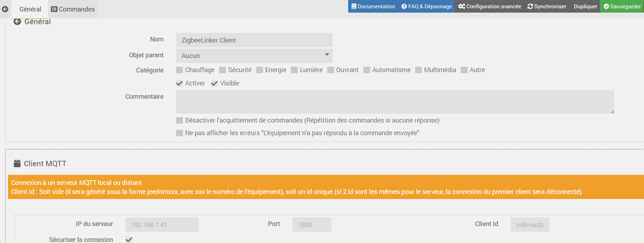Image resolution: width=644 pixels, height=243 pixels.
Task: Uncheck the Activer checkbox
Action: pyautogui.click(x=179, y=83)
